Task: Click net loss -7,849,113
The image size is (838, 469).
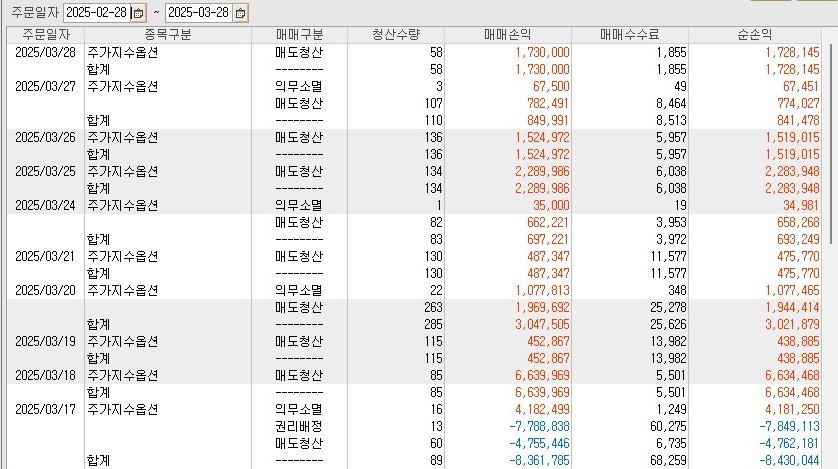Action: tap(789, 426)
